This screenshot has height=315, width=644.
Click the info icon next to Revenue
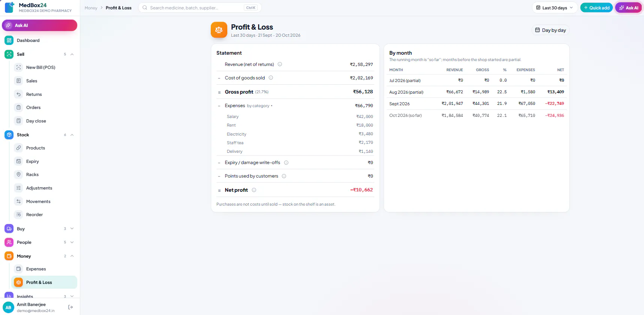point(280,64)
